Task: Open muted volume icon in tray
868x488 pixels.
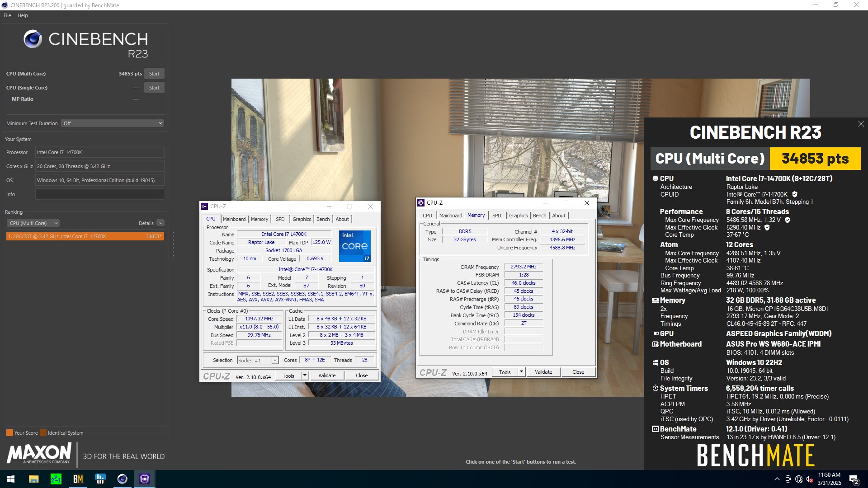Action: coord(810,479)
